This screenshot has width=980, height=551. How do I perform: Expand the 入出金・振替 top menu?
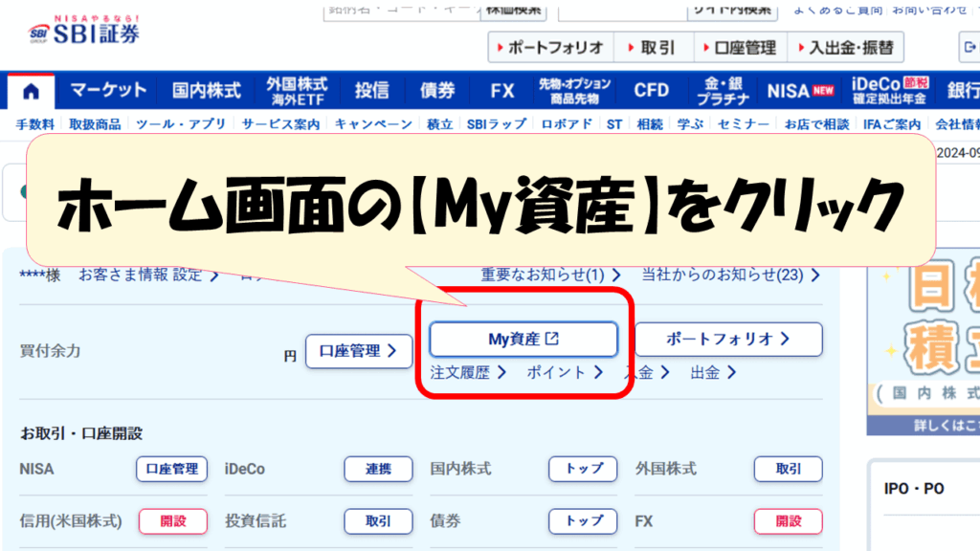[x=842, y=47]
